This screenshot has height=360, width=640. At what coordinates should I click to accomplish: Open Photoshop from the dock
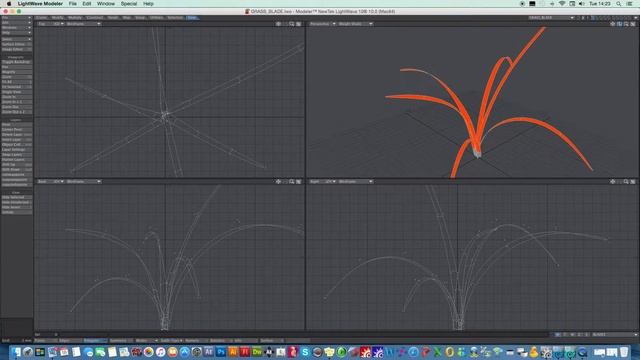tap(221, 352)
